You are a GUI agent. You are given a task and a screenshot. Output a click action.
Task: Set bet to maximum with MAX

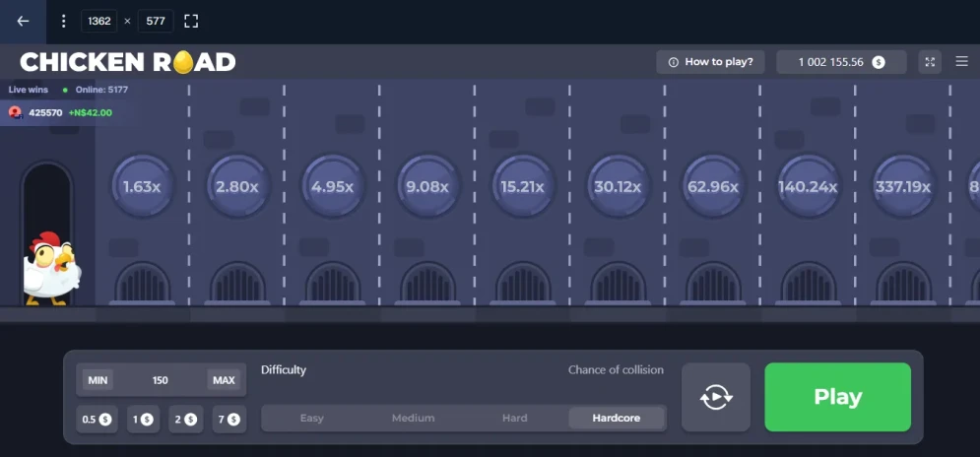tap(224, 380)
